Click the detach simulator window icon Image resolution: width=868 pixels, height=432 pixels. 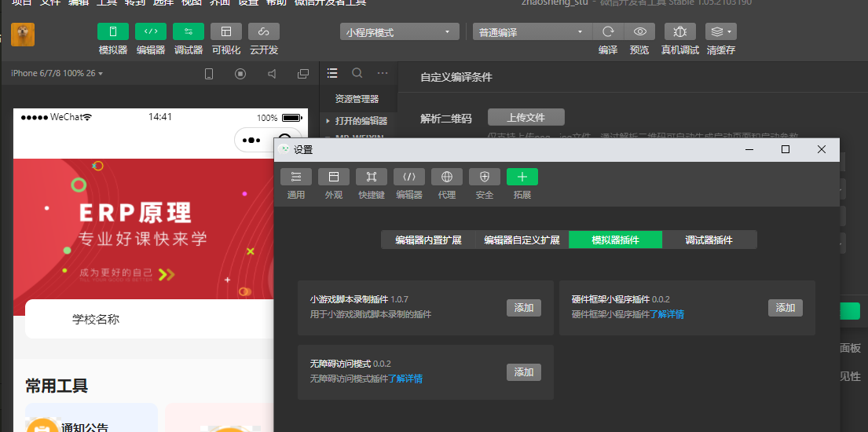coord(302,74)
